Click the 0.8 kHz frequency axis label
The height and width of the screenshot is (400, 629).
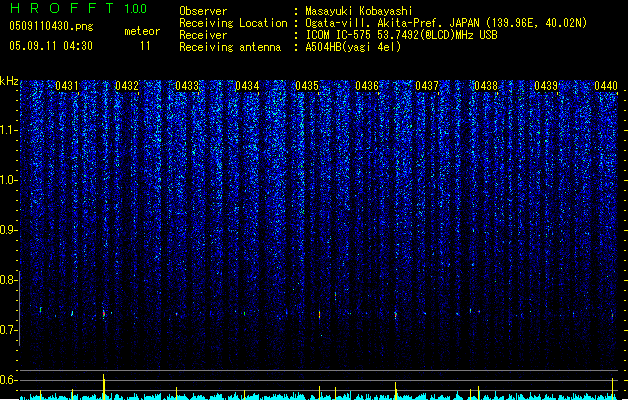[x=8, y=280]
